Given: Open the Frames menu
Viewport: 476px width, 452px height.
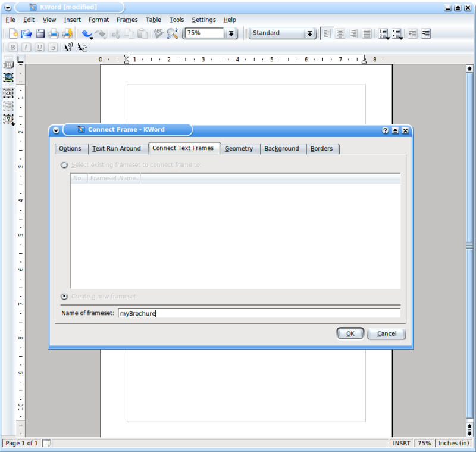Looking at the screenshot, I should (127, 20).
